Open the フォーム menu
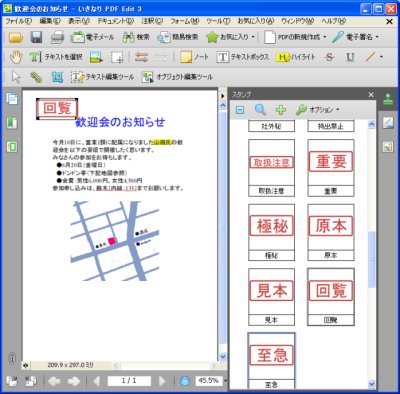Image resolution: width=400 pixels, height=394 pixels. coord(185,21)
